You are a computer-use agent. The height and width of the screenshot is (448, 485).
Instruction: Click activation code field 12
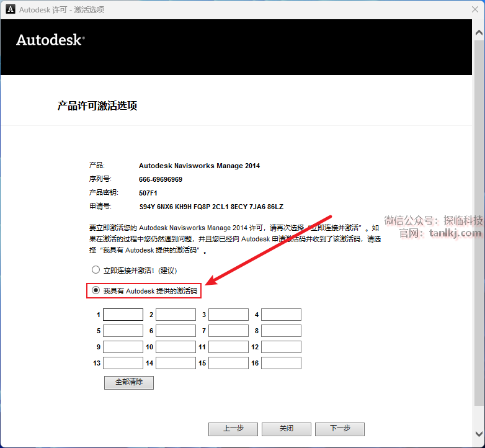pos(281,347)
